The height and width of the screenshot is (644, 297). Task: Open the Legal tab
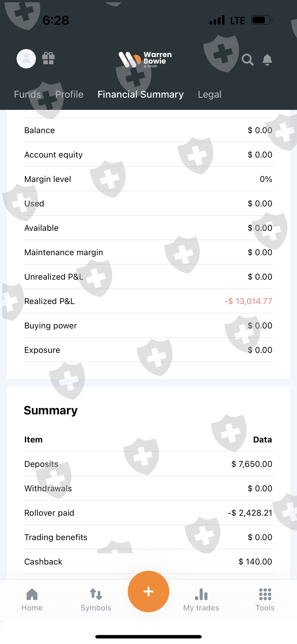[x=210, y=94]
